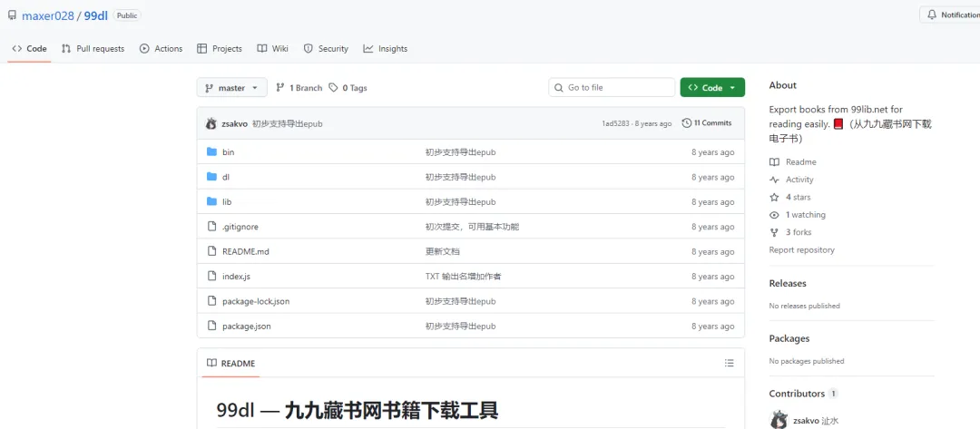View the 11 Commits history
980x429 pixels.
pos(707,123)
